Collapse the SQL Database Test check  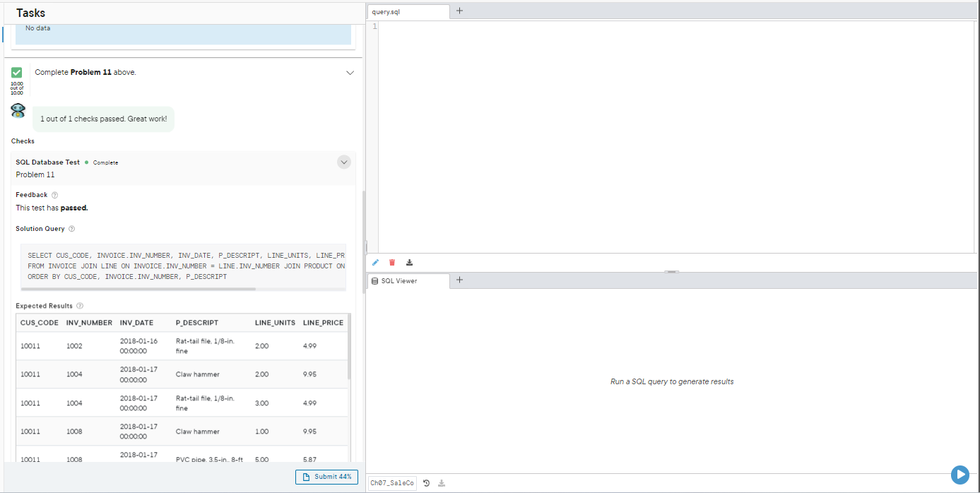(344, 162)
